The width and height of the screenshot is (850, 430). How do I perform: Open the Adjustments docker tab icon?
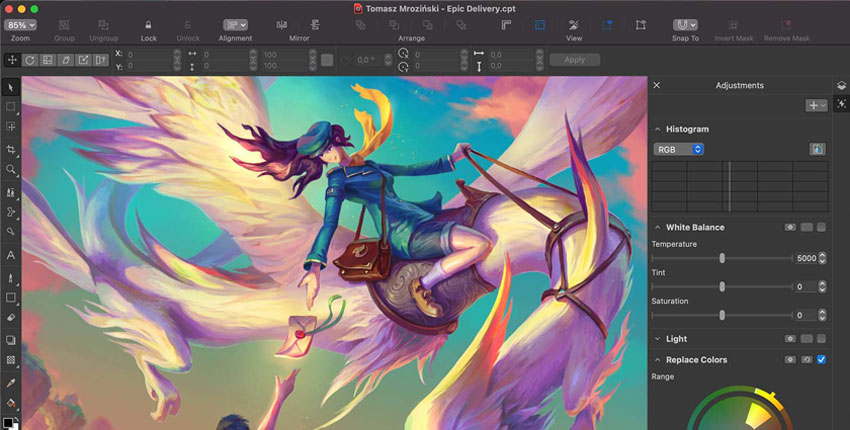(x=841, y=104)
